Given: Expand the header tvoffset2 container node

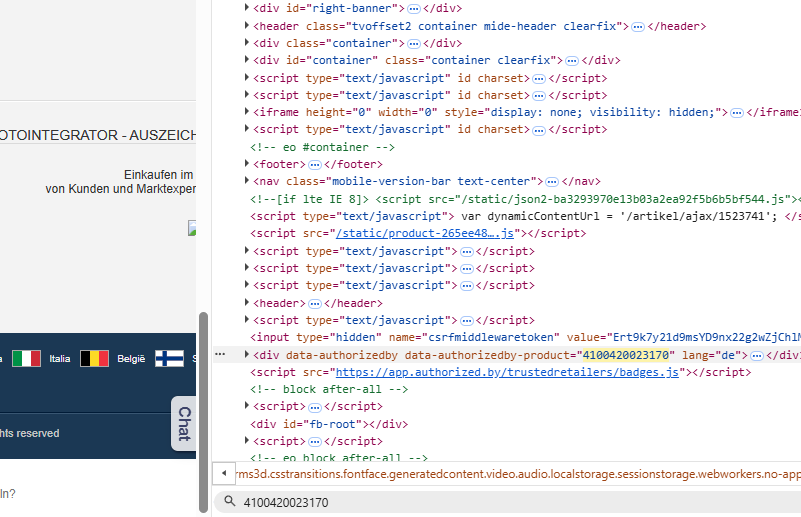Looking at the screenshot, I should [x=247, y=25].
